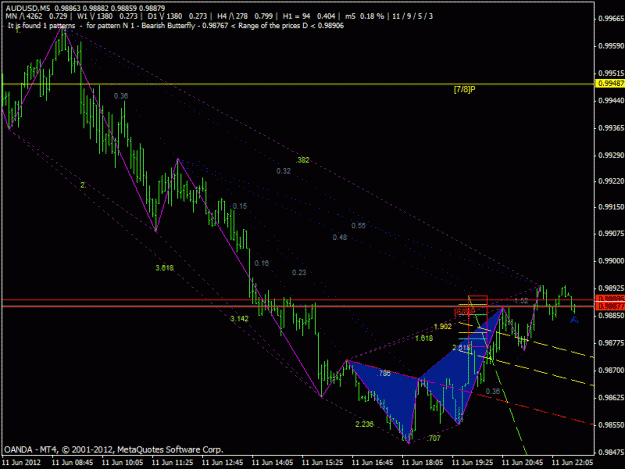Click the 0.99220 price axis value
This screenshot has width=625, height=469.
(611, 181)
